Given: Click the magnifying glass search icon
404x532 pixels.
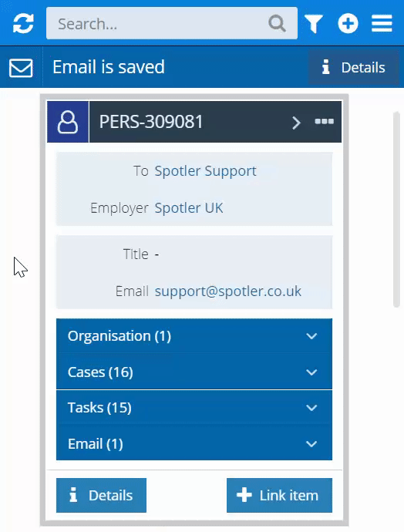Looking at the screenshot, I should (277, 23).
